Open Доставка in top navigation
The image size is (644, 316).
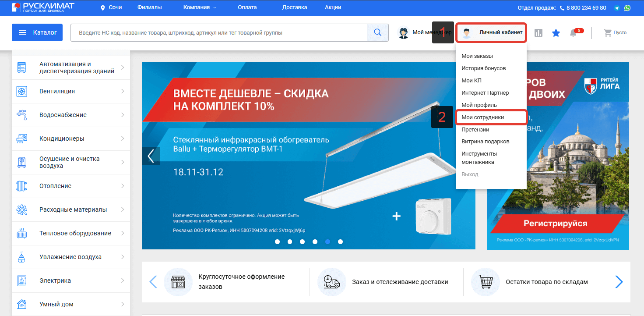coord(295,7)
